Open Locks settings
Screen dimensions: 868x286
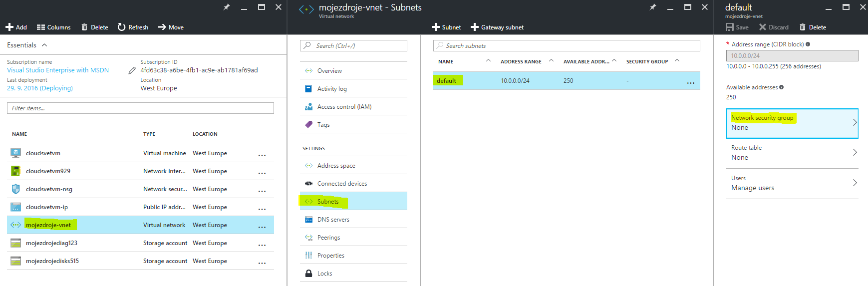(x=353, y=274)
